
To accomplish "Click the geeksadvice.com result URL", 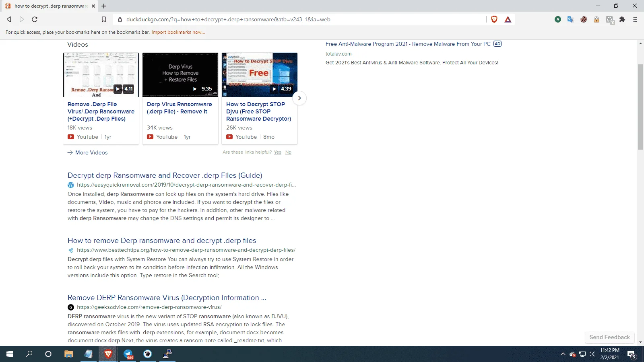I will (x=149, y=307).
